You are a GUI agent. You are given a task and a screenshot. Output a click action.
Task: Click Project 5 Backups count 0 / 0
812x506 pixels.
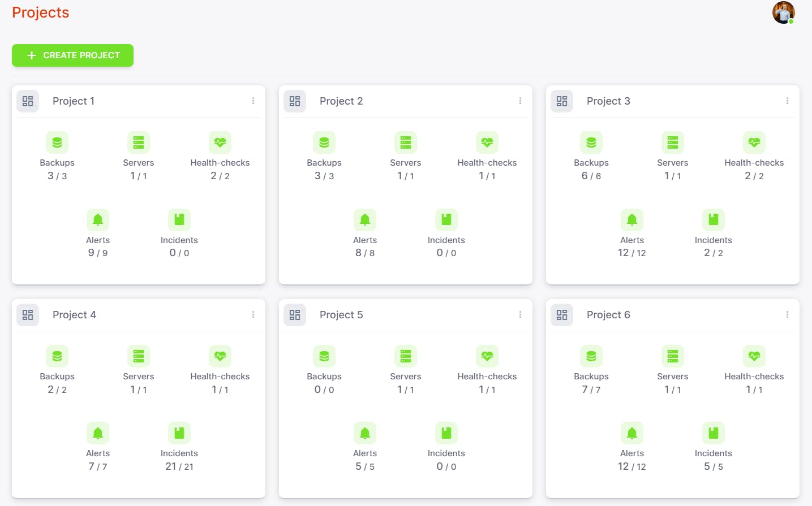[x=324, y=390]
